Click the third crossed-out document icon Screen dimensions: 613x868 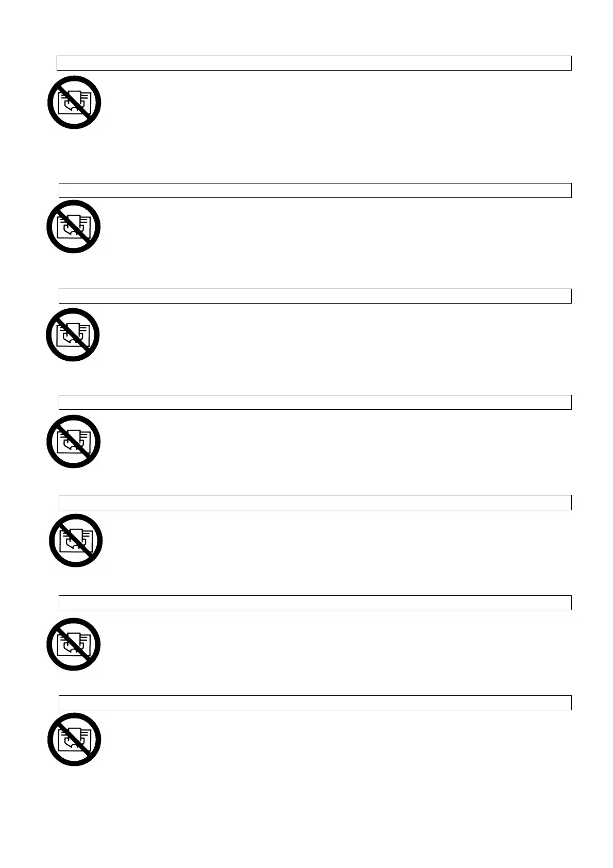tap(73, 335)
